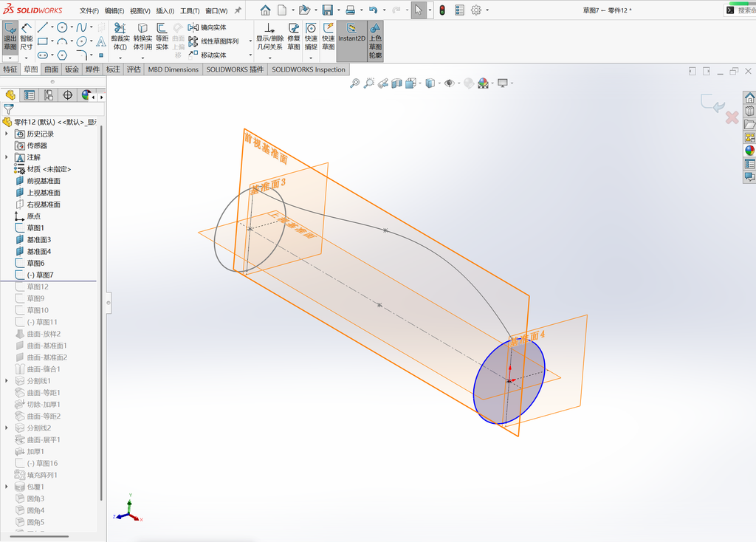Viewport: 756px width, 542px height.
Task: Switch to the 特征 (Features) tab
Action: pos(10,69)
